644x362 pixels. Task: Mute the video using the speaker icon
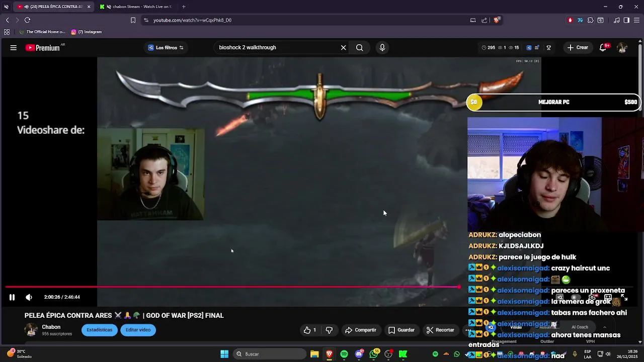click(29, 297)
